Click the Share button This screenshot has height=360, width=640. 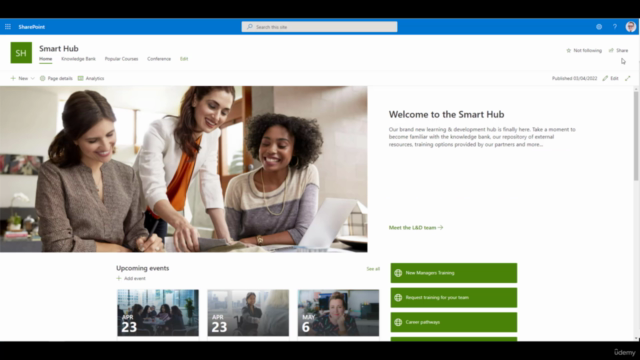(x=618, y=51)
